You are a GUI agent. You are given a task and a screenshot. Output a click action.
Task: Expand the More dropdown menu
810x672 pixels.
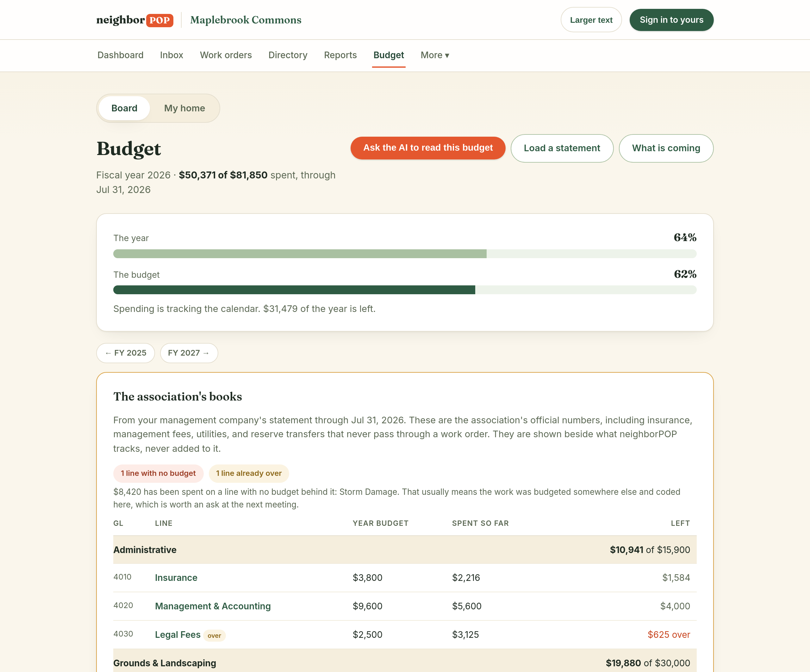coord(435,55)
